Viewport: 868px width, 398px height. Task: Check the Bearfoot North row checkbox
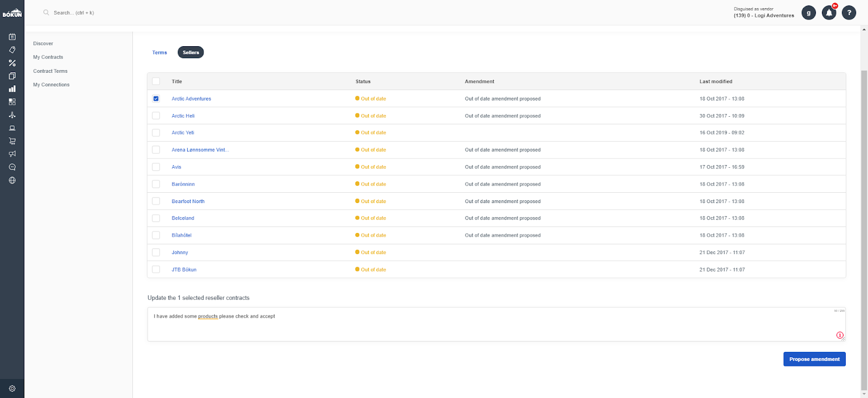pos(156,201)
